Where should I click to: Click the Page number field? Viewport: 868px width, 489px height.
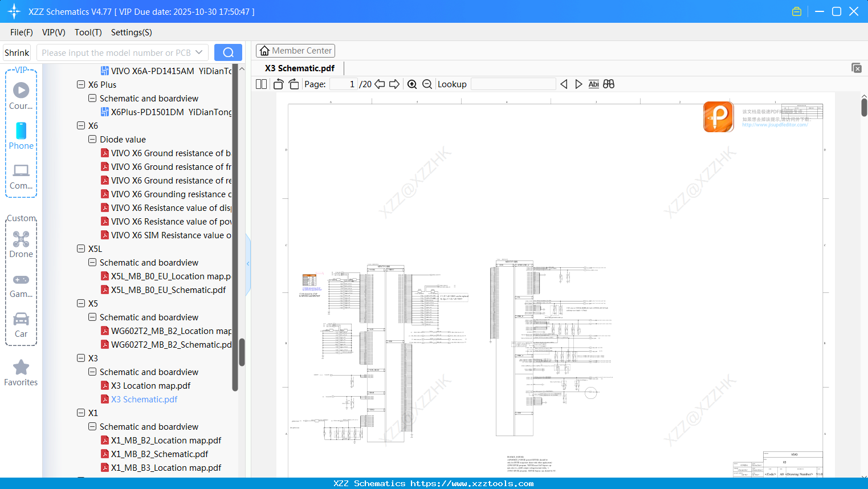click(x=344, y=84)
